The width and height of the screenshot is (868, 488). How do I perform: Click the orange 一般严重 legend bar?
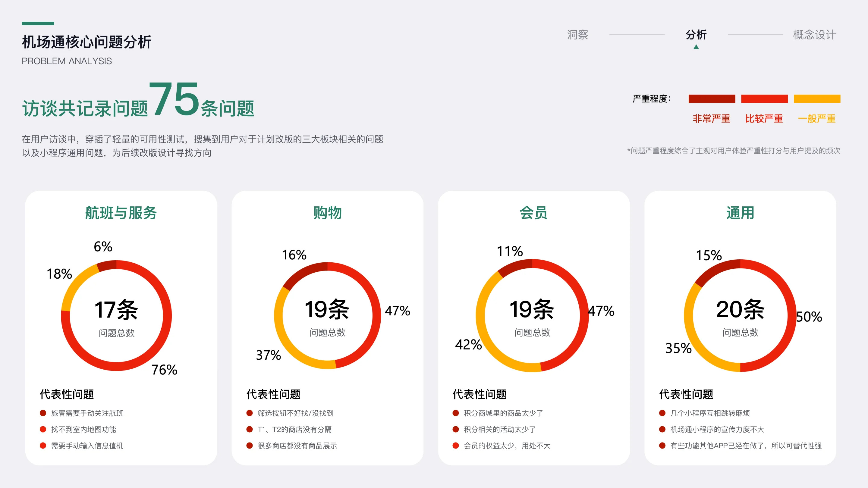pyautogui.click(x=817, y=99)
